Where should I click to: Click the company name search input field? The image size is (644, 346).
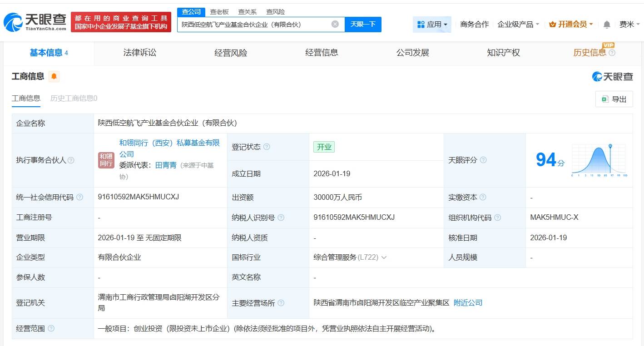click(254, 25)
